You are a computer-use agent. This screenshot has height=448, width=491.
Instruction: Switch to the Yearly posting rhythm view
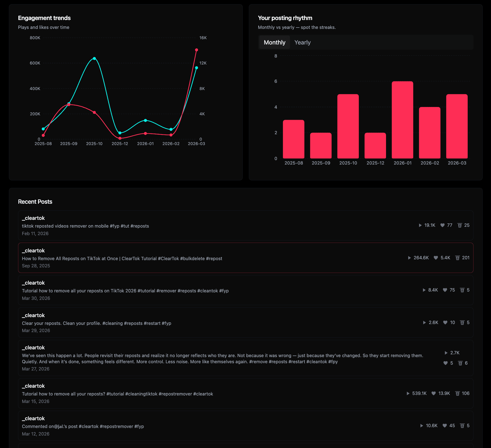[x=302, y=42]
